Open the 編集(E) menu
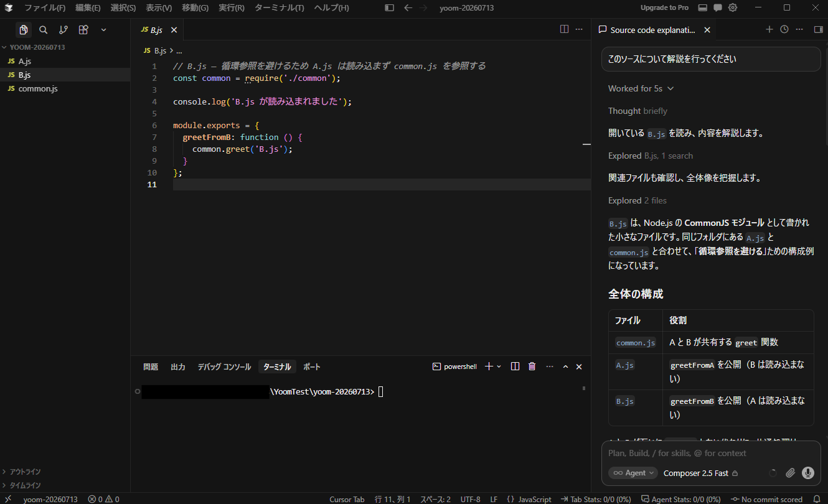 pyautogui.click(x=88, y=8)
